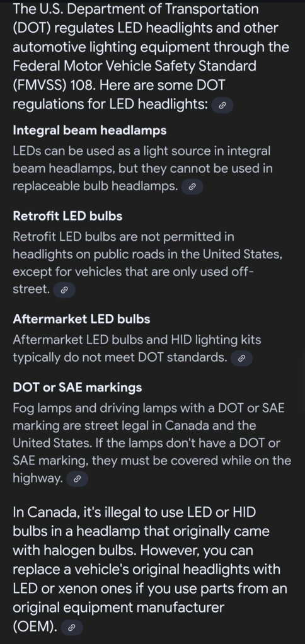Image resolution: width=305 pixels, height=644 pixels.
Task: Click the words 'Federal Motor Vehicle Safety Standard'
Action: [135, 66]
